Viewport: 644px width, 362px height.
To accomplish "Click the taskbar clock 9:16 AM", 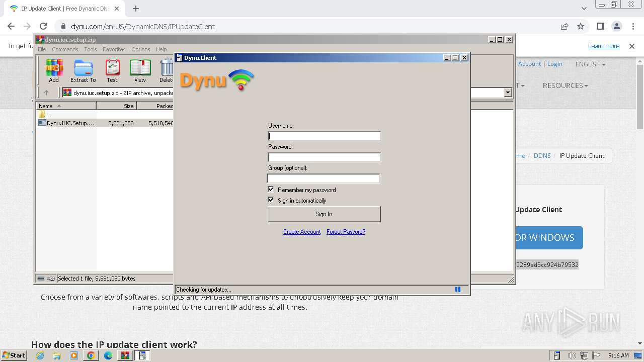I will click(x=618, y=355).
